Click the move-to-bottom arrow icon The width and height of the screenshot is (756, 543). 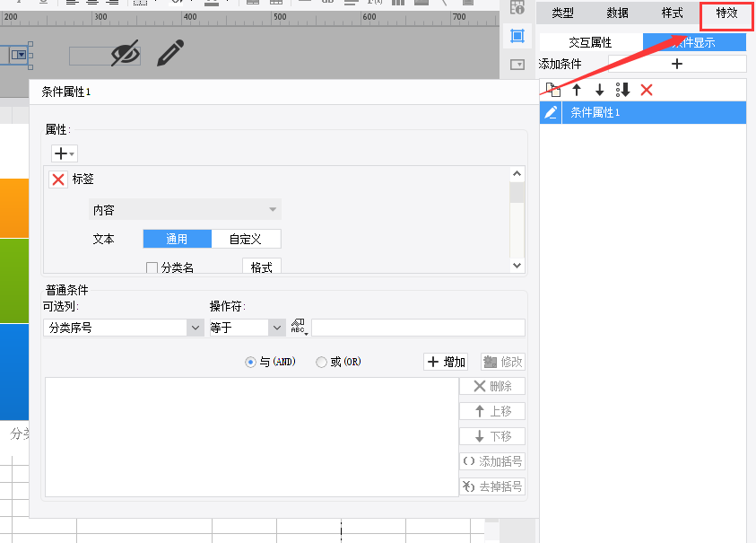623,90
